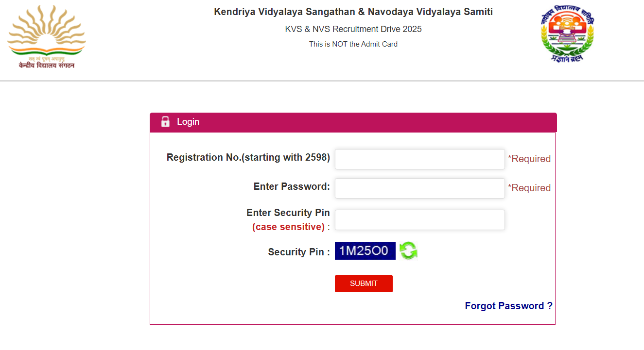Click the *Required note beside Registration field
The width and height of the screenshot is (644, 350).
click(529, 159)
